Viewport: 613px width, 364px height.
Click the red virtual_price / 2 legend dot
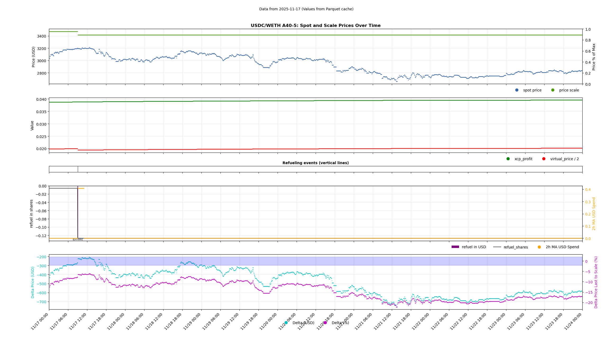click(544, 159)
